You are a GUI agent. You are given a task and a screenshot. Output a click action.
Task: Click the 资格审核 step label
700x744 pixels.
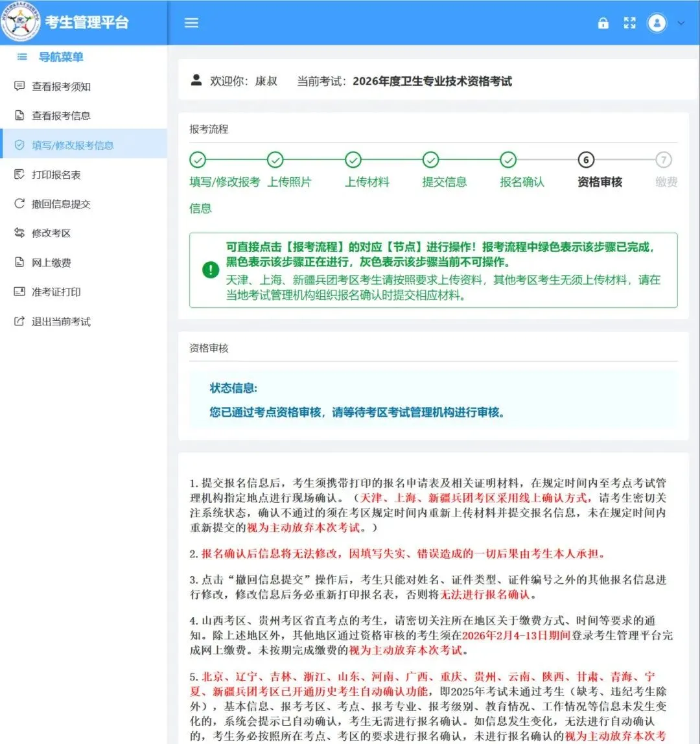(x=600, y=182)
